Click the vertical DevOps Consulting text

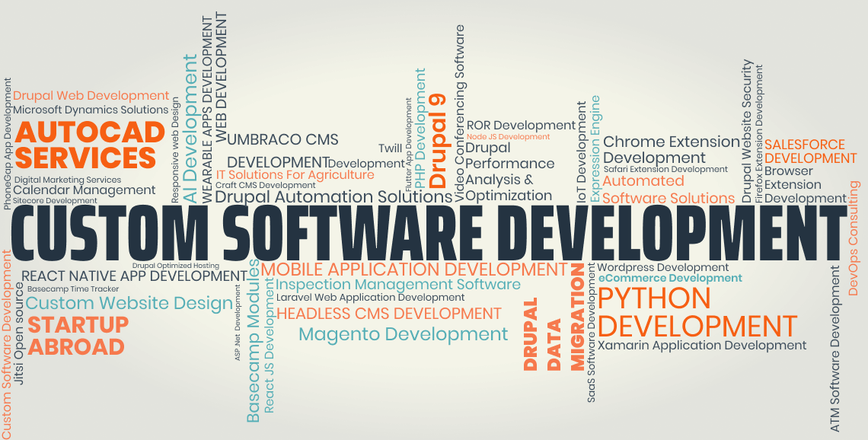(854, 238)
